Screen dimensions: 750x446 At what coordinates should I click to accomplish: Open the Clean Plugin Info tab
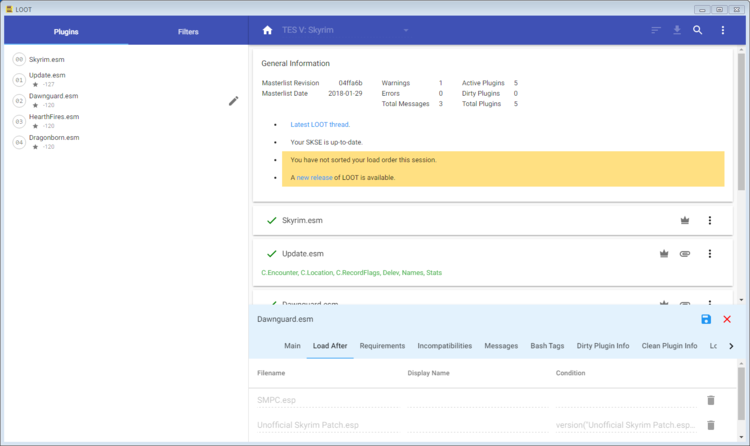[x=669, y=346]
